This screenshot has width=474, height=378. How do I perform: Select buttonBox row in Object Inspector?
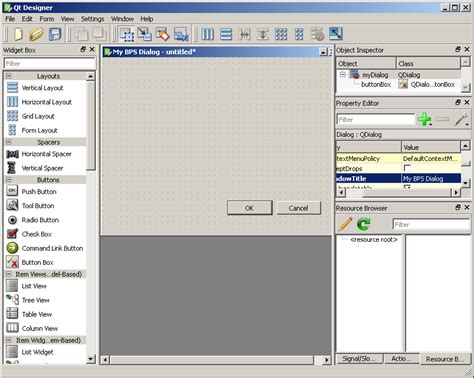click(x=399, y=85)
